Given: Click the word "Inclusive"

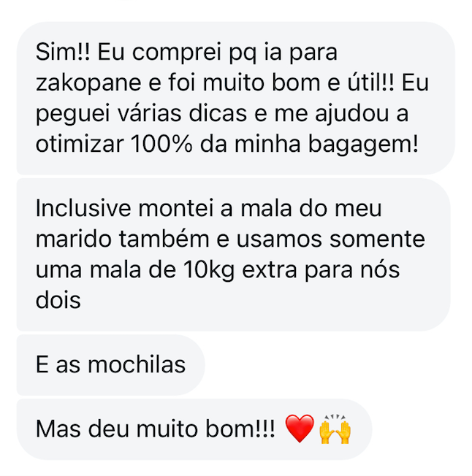Looking at the screenshot, I should (83, 209).
